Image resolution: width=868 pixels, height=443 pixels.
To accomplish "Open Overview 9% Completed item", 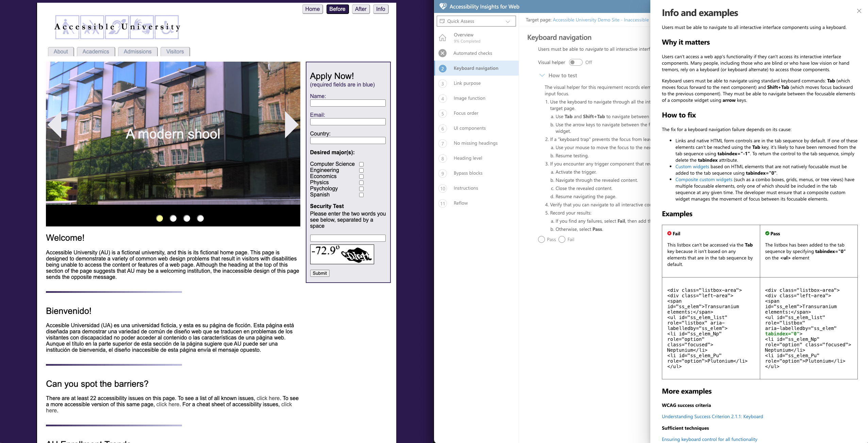I will coord(477,37).
